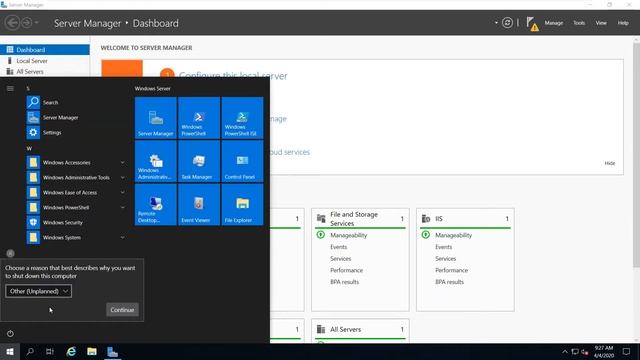This screenshot has width=640, height=360.
Task: Launch Internet Explorer from taskbar
Action: (71, 351)
